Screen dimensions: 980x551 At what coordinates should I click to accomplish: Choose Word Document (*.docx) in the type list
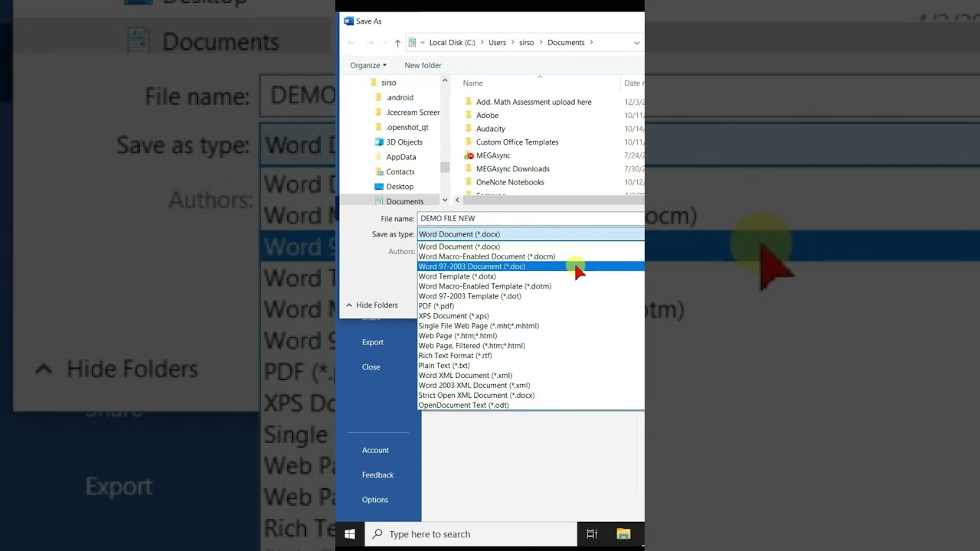[x=531, y=246]
